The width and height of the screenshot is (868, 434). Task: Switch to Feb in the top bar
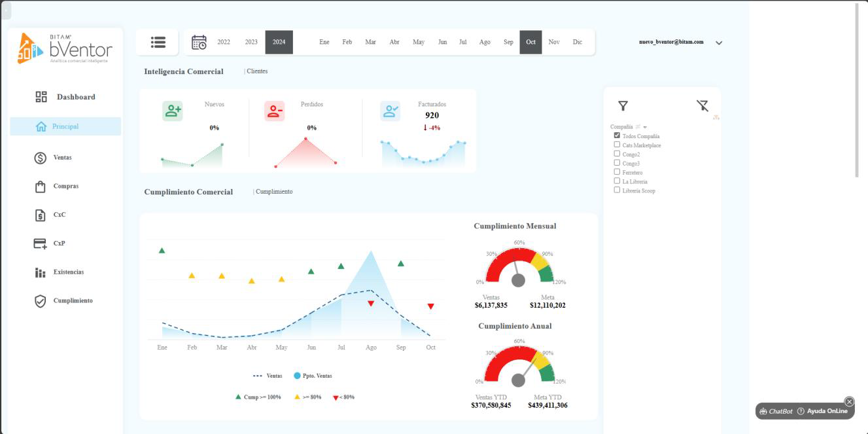(x=347, y=42)
